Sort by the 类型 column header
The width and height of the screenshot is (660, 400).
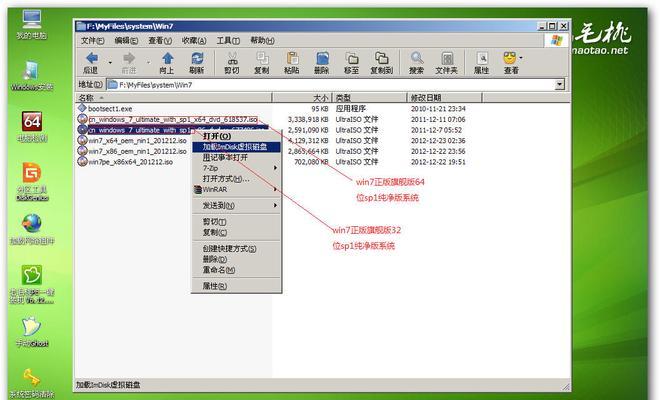coord(370,98)
